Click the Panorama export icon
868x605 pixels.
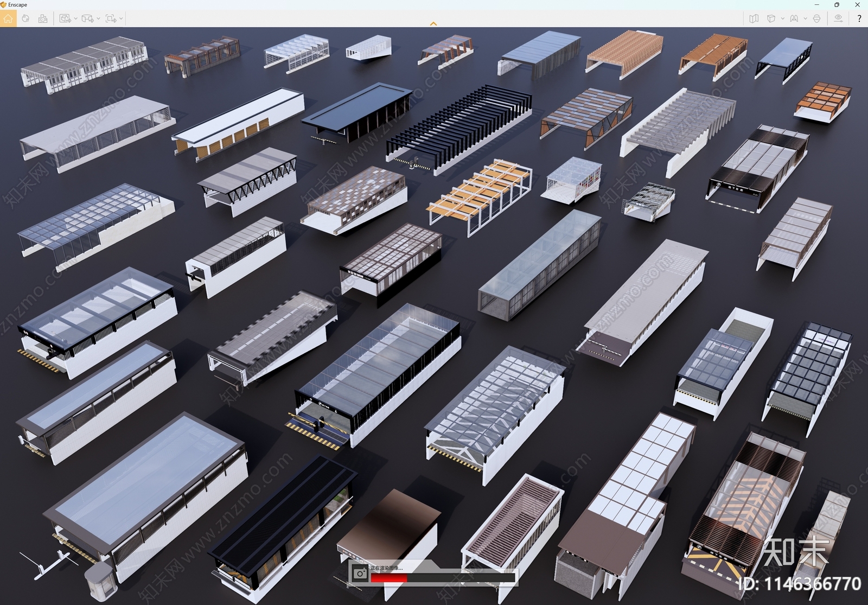point(88,18)
